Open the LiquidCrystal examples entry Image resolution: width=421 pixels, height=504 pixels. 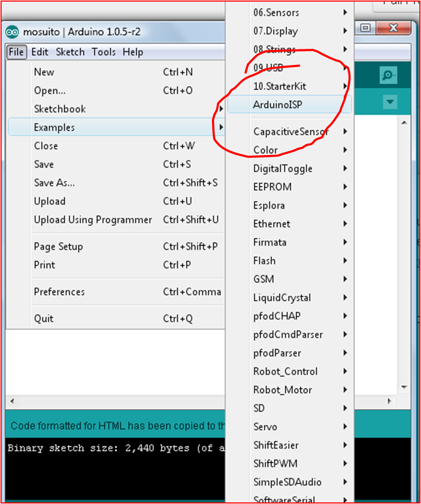(x=290, y=298)
